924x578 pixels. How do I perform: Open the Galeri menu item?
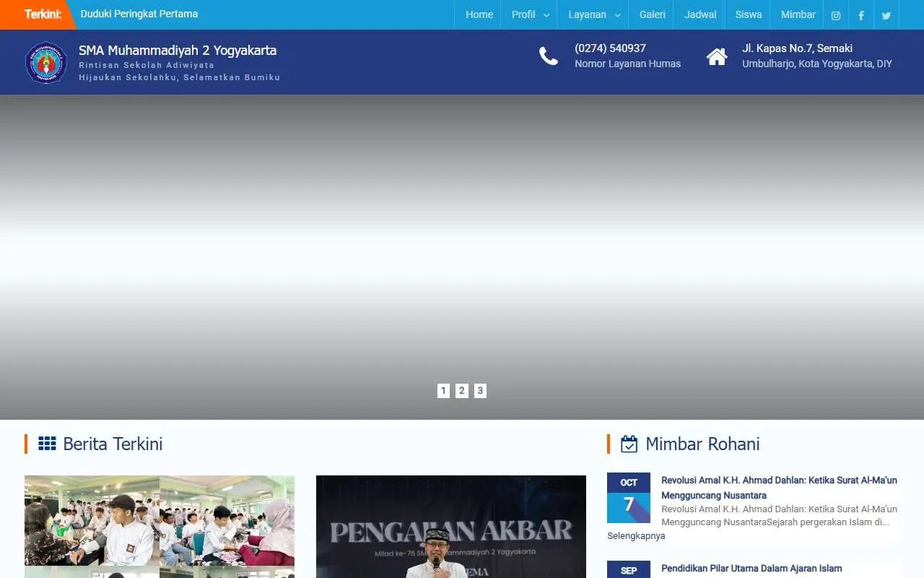coord(653,14)
